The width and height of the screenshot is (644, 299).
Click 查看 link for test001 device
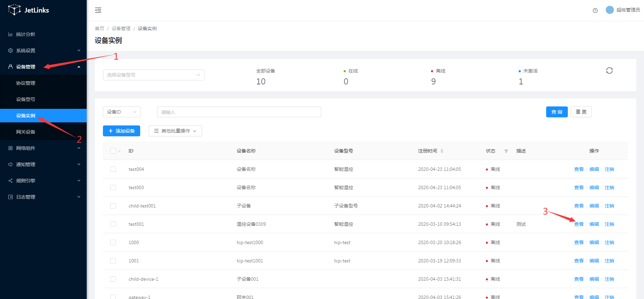coord(579,224)
